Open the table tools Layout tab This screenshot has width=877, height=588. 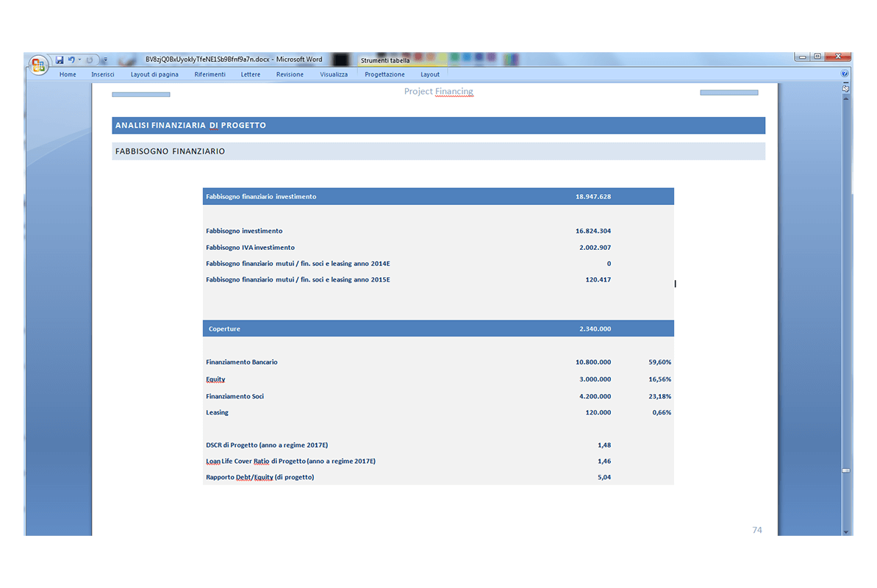click(430, 74)
